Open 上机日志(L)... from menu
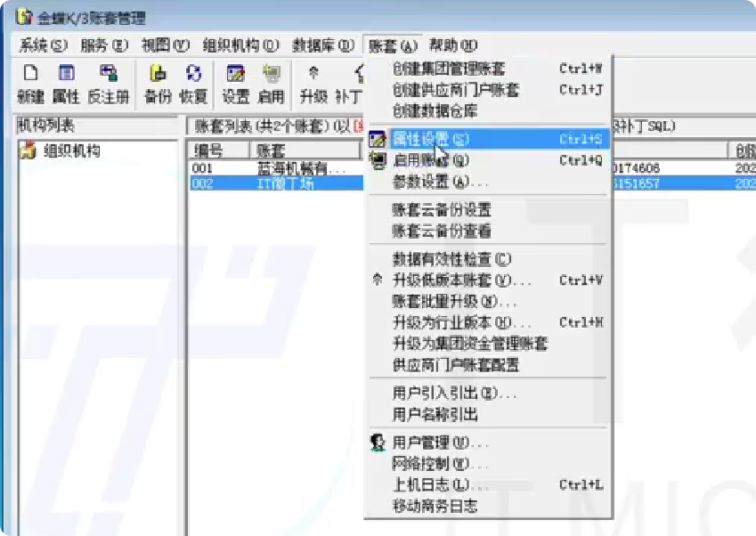Viewport: 756px width, 536px height. 488,484
